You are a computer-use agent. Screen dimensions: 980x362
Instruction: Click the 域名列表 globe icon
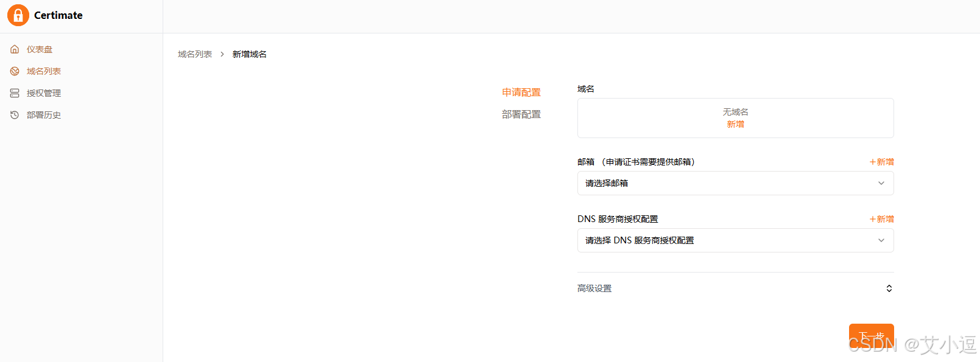[x=15, y=71]
